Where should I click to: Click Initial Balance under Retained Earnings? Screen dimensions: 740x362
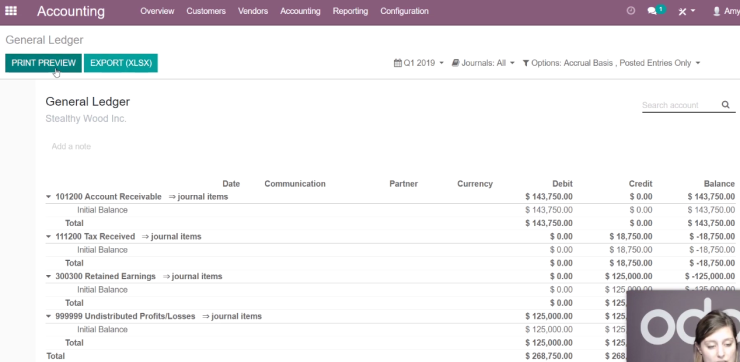point(102,290)
